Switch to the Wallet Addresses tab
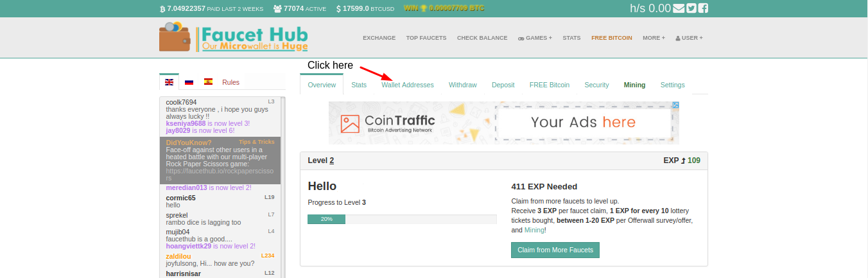Screen dimensions: 868x278 [x=408, y=85]
